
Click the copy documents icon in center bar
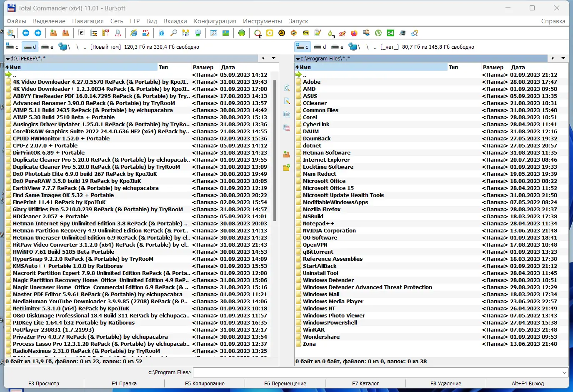pyautogui.click(x=286, y=114)
